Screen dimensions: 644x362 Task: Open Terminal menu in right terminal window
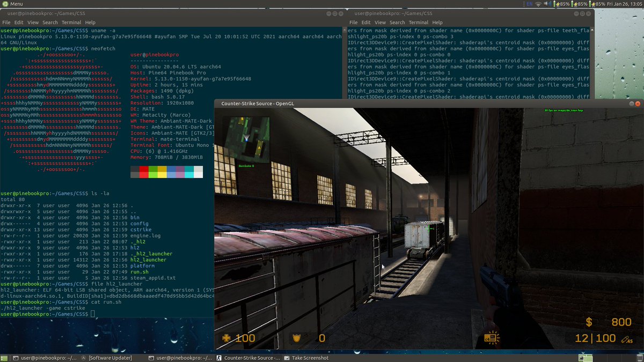419,23
